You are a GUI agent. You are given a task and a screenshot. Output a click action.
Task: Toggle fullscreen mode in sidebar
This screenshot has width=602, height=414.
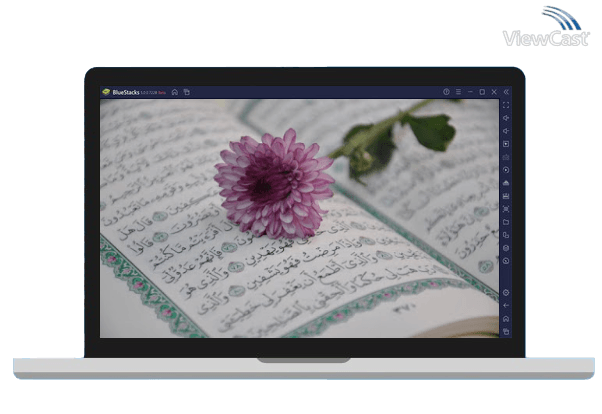tap(506, 105)
